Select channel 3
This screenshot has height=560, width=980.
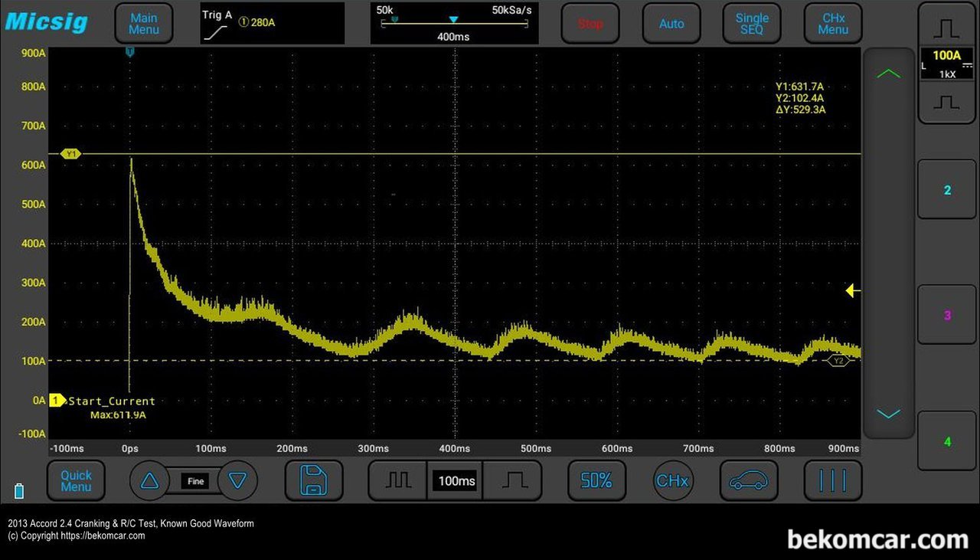click(x=947, y=315)
